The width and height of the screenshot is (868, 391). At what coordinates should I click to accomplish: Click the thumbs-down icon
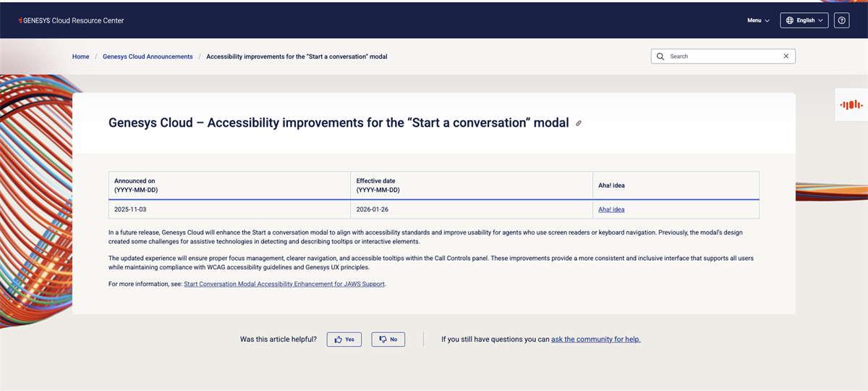(x=383, y=339)
